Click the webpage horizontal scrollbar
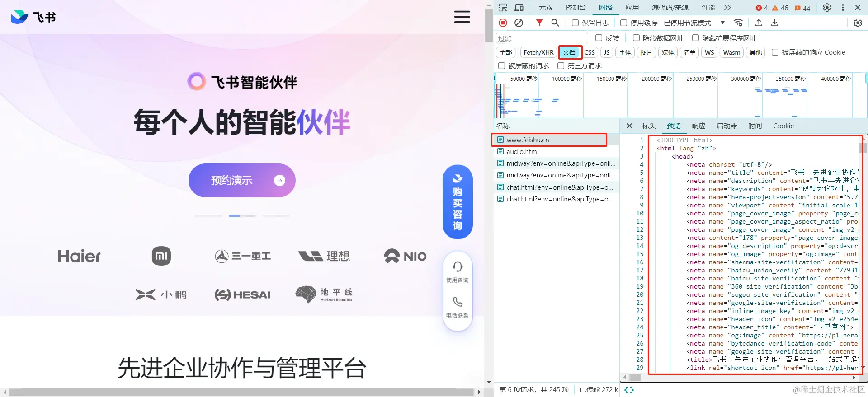Image resolution: width=868 pixels, height=397 pixels. click(242, 392)
